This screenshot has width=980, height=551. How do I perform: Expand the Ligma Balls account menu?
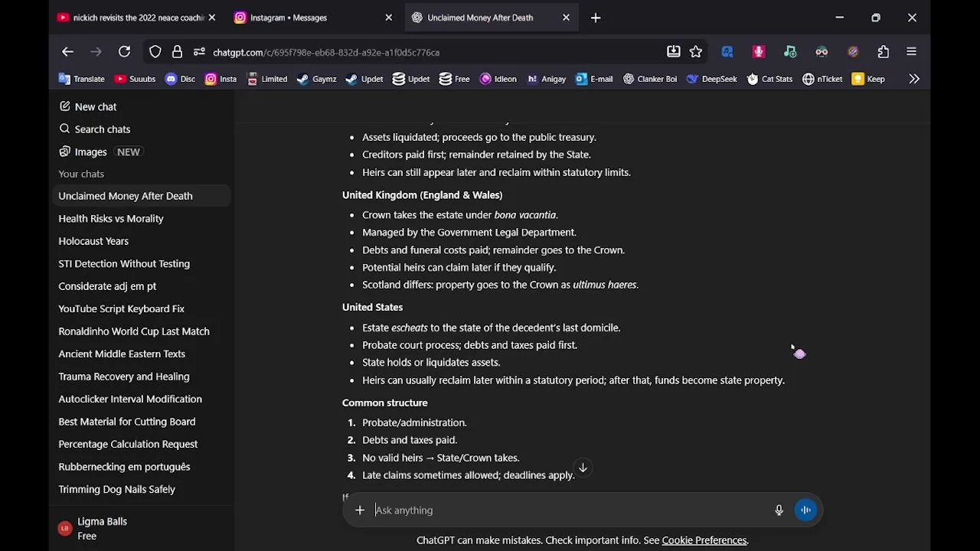(102, 529)
